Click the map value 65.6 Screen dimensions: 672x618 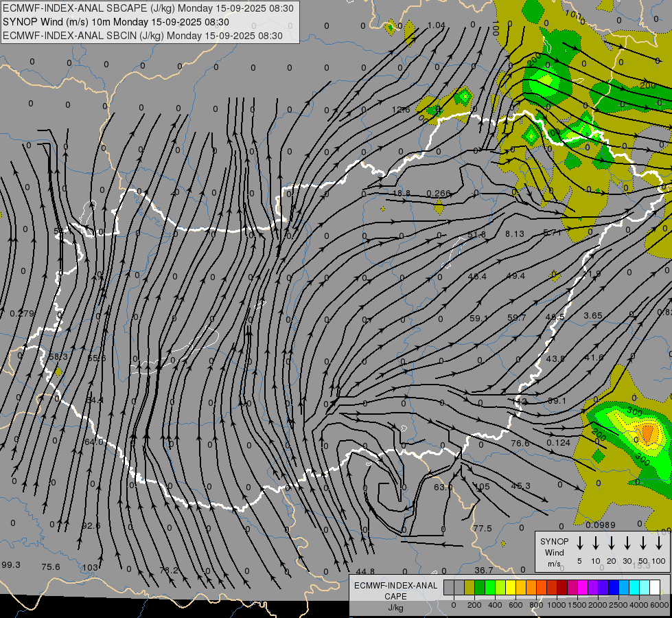pyautogui.click(x=96, y=358)
